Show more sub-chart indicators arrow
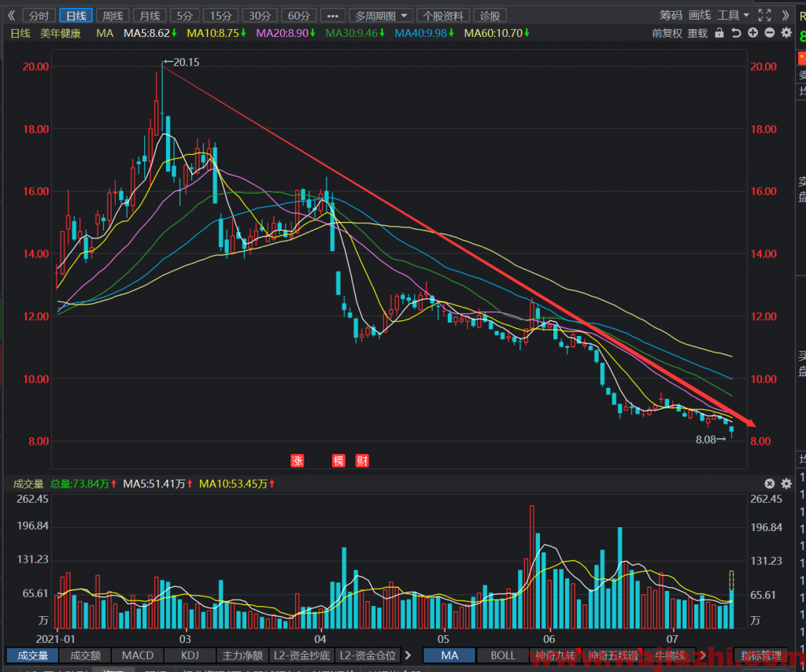This screenshot has height=672, width=806. coord(409,655)
